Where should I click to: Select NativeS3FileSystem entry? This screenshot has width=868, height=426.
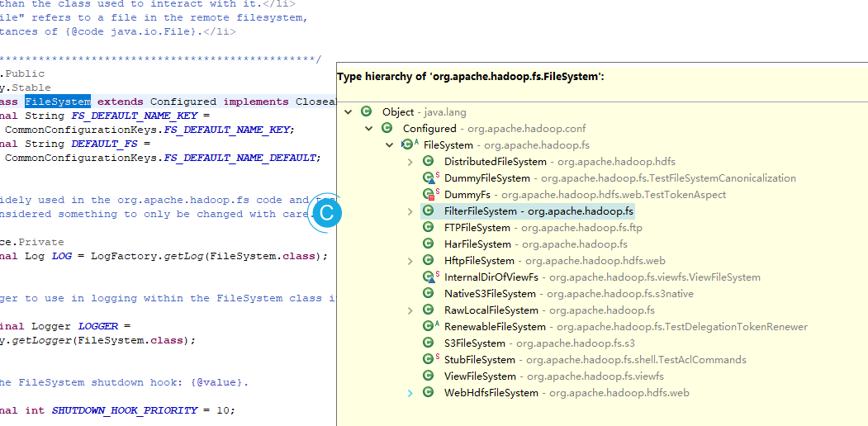pos(490,294)
